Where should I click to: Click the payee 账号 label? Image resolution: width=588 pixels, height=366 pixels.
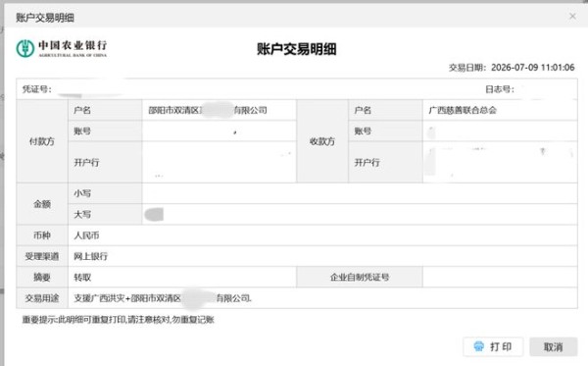pos(363,131)
